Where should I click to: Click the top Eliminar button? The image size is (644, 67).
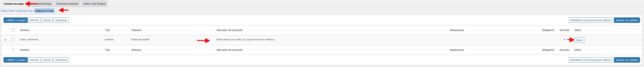point(34,20)
